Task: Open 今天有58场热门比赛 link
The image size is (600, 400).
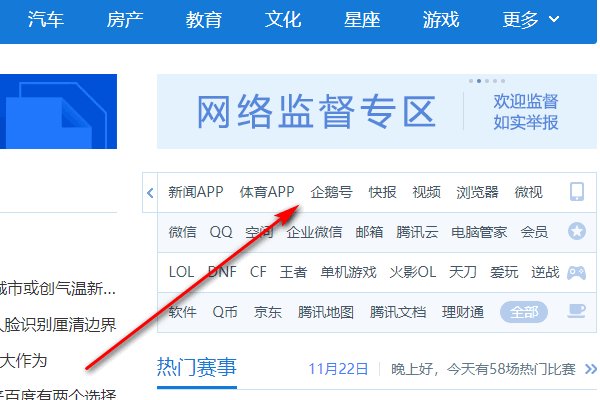Action: [511, 369]
